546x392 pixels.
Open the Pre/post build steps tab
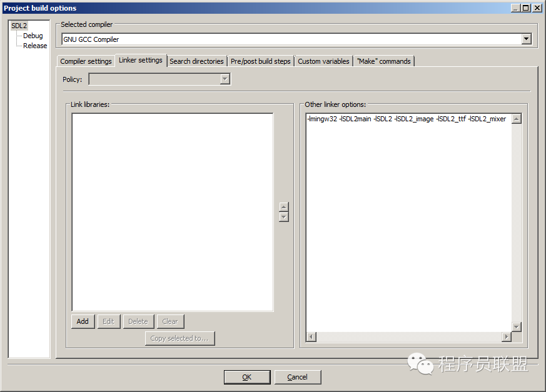260,61
